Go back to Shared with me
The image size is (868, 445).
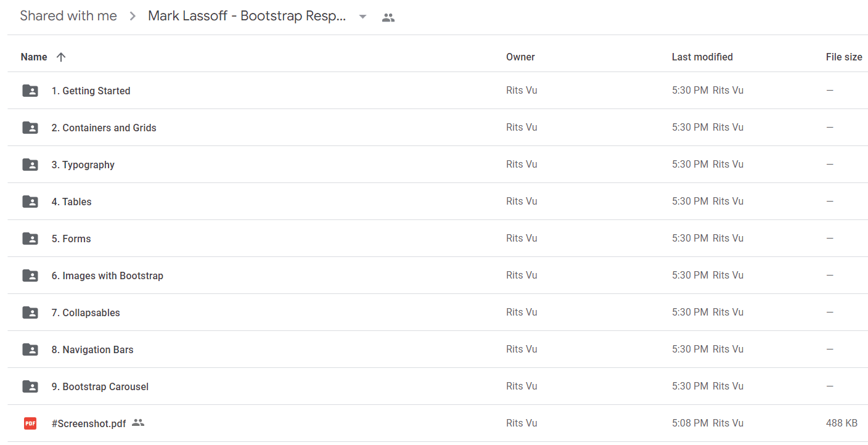68,16
